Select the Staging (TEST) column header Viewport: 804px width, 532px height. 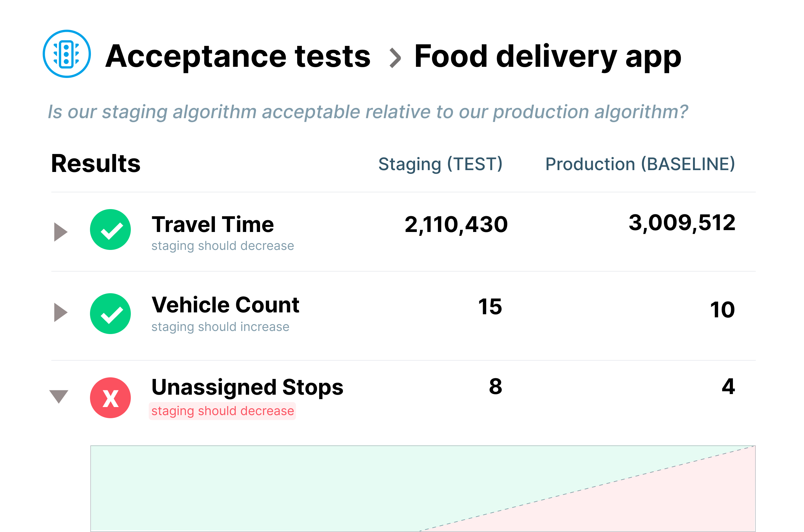(x=440, y=164)
